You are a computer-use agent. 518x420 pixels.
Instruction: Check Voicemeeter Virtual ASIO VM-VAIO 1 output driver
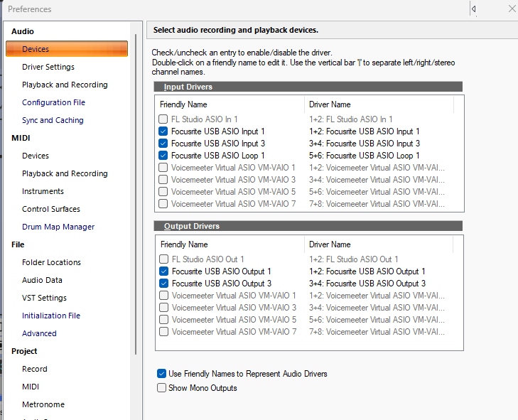click(164, 296)
